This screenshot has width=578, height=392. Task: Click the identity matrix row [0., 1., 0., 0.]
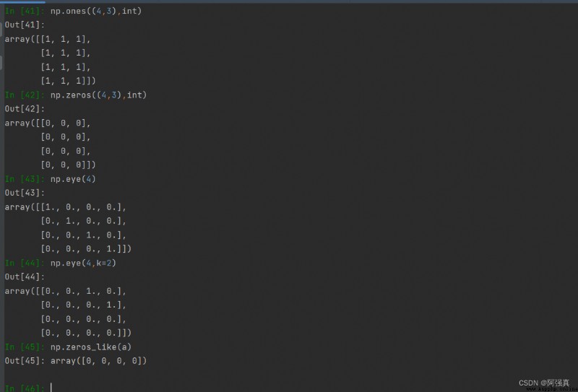pos(84,221)
